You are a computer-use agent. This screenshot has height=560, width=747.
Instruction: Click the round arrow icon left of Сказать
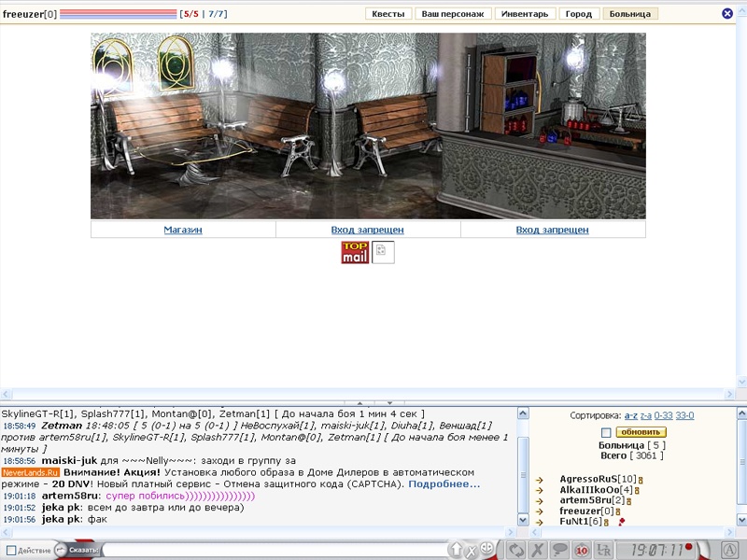60,550
